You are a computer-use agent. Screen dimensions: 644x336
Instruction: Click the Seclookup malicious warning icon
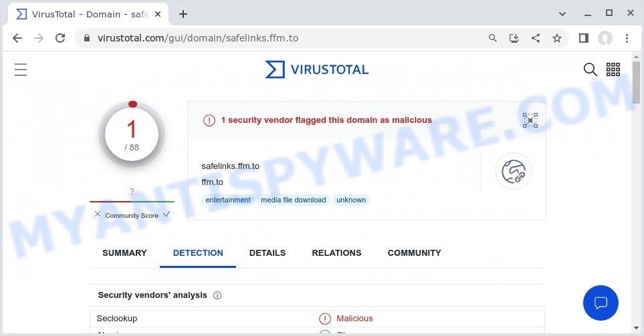tap(324, 319)
